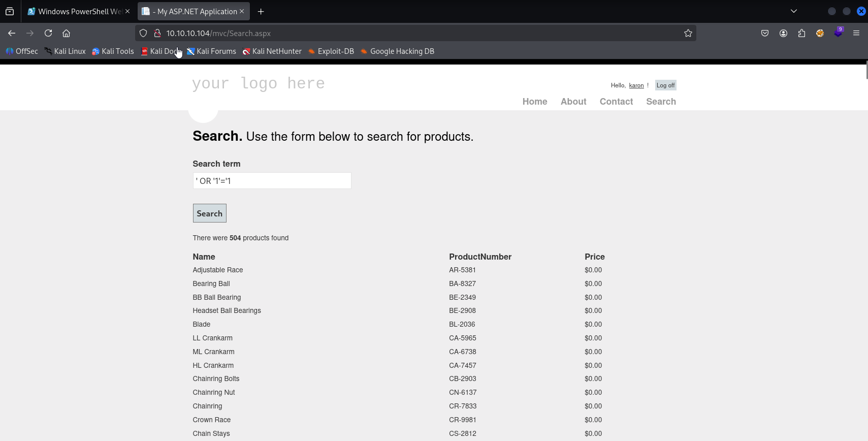This screenshot has height=441, width=868.
Task: Go to the Contact menu item
Action: coord(616,102)
